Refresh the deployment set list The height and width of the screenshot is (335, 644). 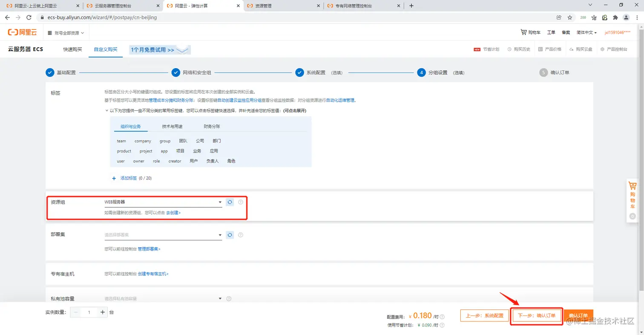click(230, 235)
